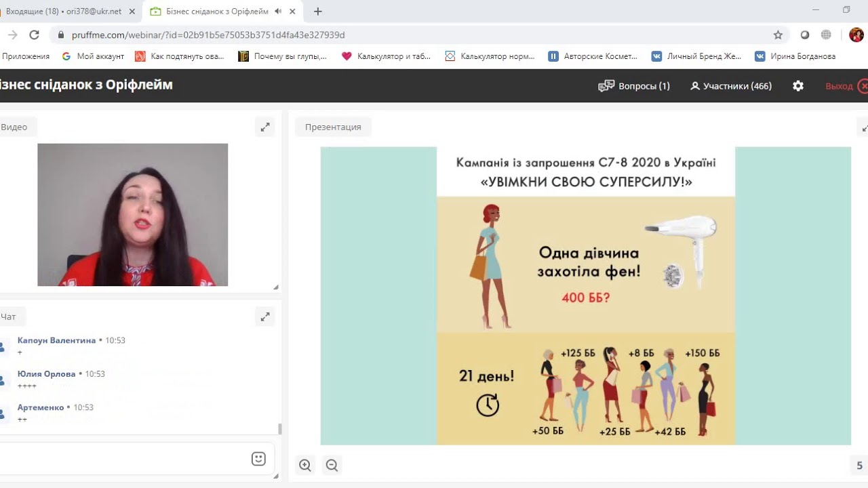Zoom out the presentation slide

332,465
